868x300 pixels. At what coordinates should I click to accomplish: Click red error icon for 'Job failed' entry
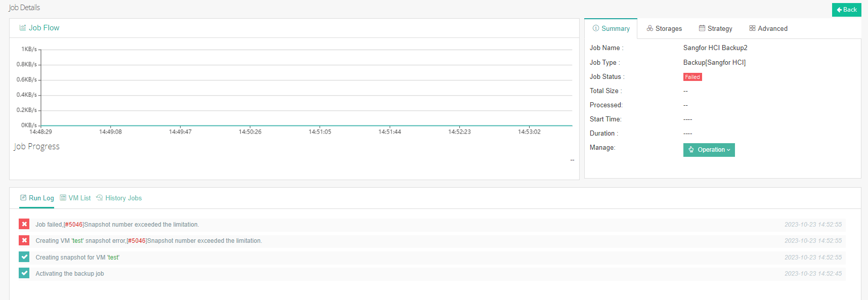tap(24, 224)
